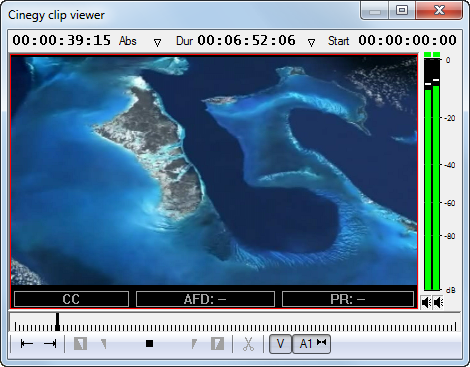Stop playback with the square button

tap(149, 343)
